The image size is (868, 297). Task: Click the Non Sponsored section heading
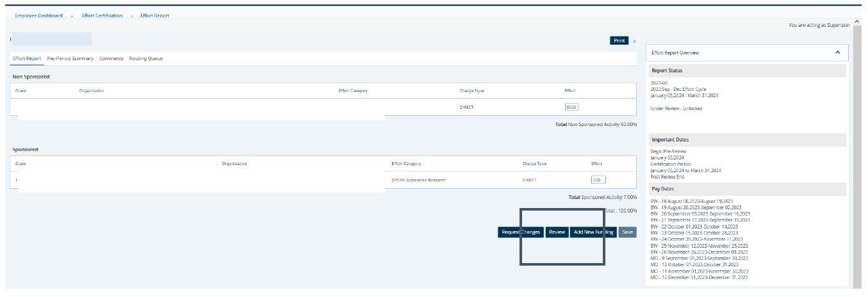point(31,76)
